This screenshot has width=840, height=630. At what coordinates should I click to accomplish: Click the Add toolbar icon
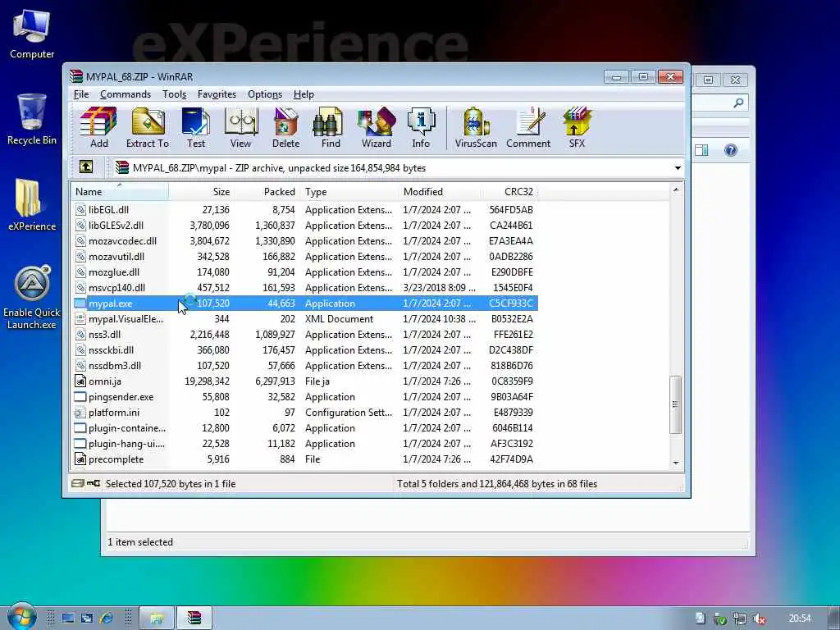pyautogui.click(x=98, y=128)
